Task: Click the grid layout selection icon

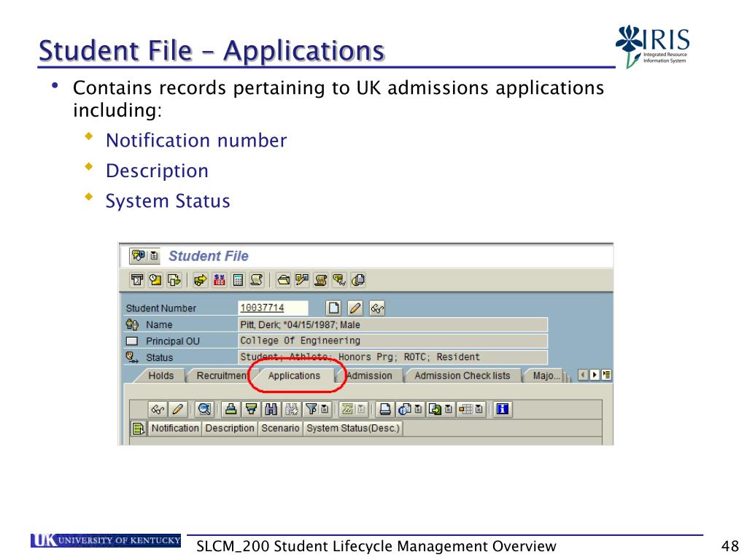Action: click(465, 409)
